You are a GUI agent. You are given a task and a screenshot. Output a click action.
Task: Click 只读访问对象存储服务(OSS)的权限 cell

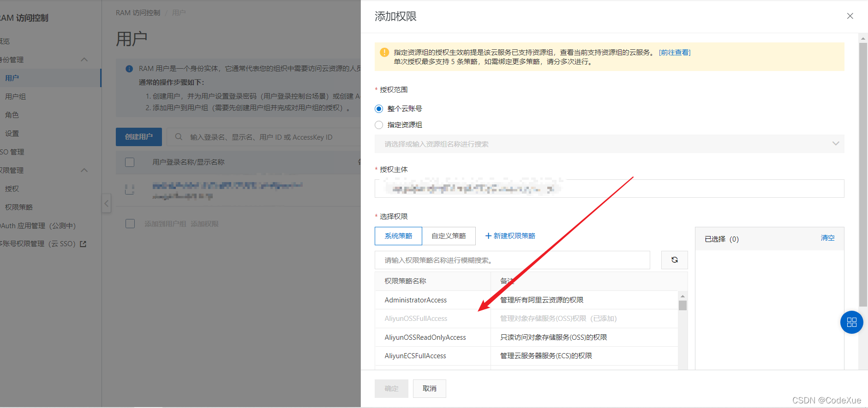[553, 337]
